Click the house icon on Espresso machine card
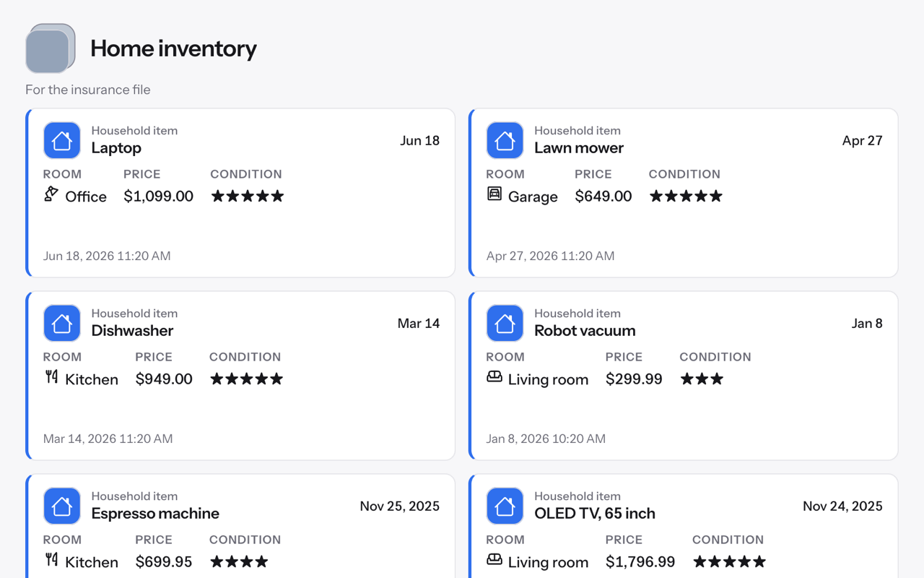The image size is (924, 578). (x=62, y=506)
